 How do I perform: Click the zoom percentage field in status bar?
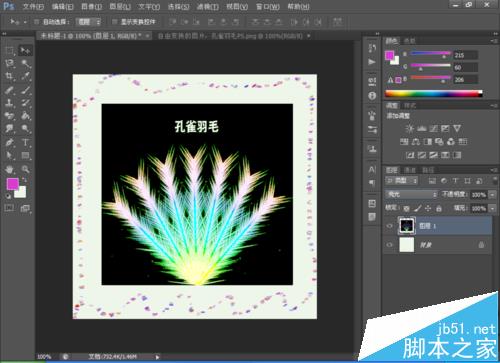coord(45,356)
